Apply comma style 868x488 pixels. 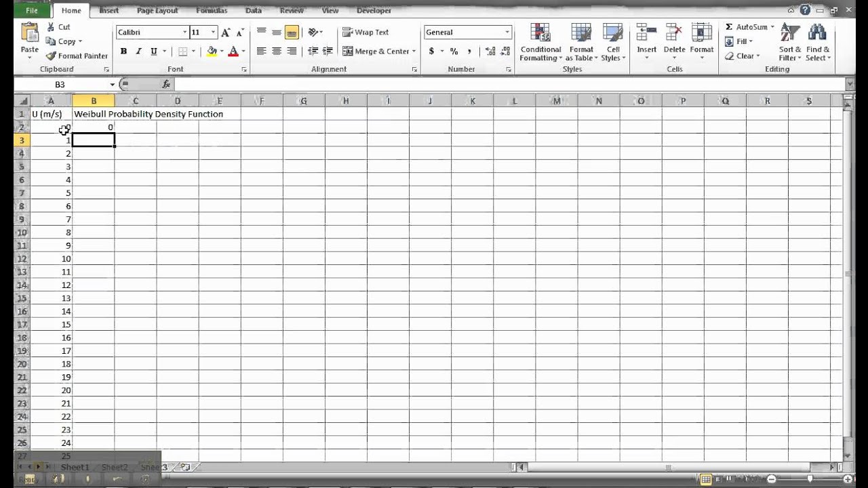point(469,52)
